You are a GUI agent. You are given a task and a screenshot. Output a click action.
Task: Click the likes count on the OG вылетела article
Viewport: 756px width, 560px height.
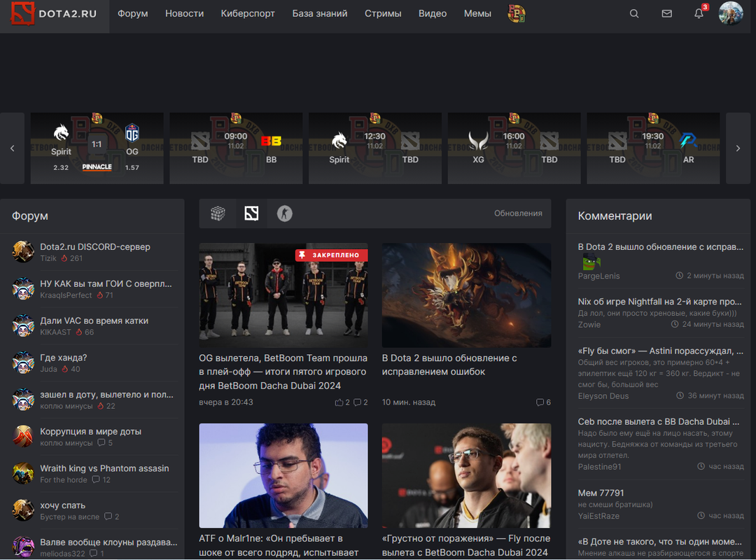(342, 402)
